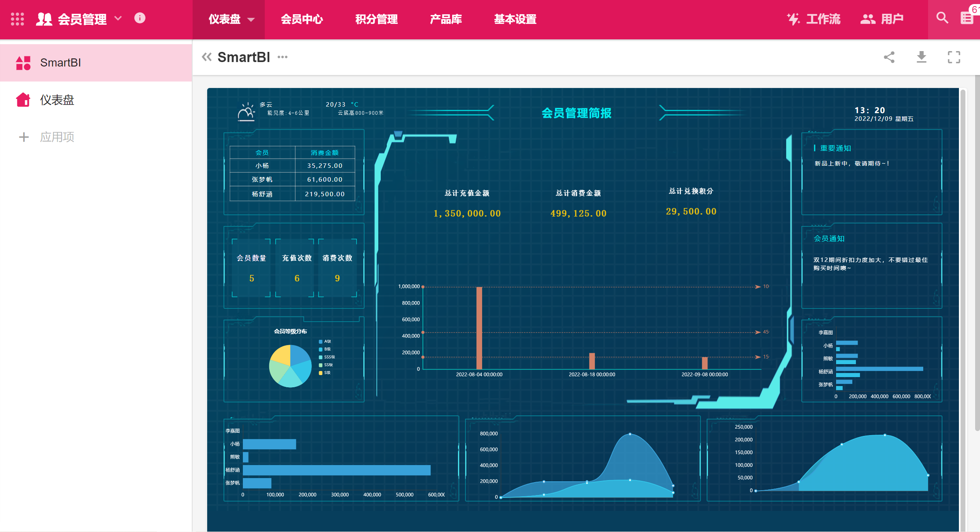The height and width of the screenshot is (532, 980).
Task: Click the 会员 table column header
Action: 262,152
